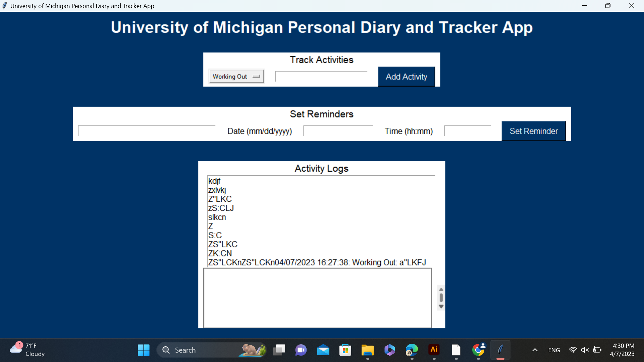Click the Google Chrome taskbar icon
Viewport: 644px width, 362px height.
478,350
